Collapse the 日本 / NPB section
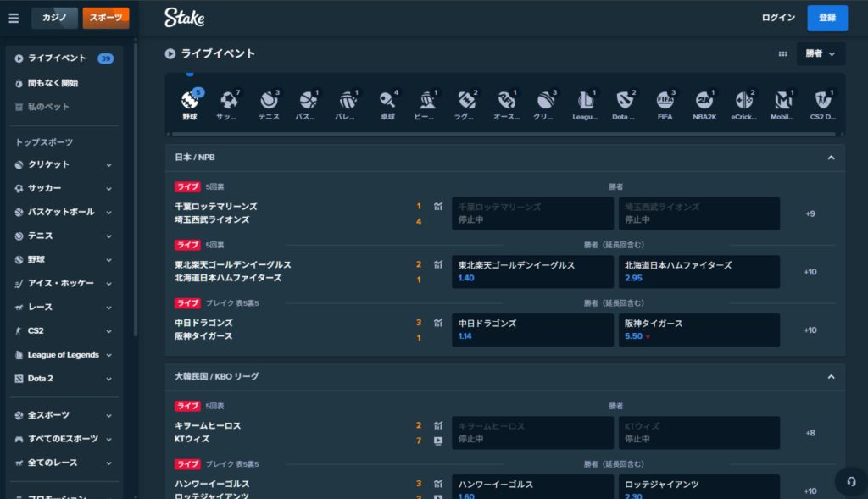 (x=831, y=158)
